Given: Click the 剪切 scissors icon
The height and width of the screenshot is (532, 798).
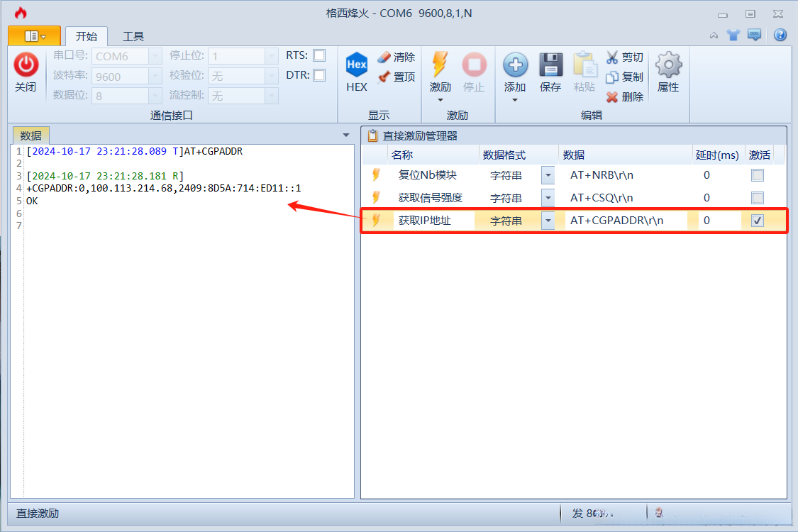Looking at the screenshot, I should click(612, 57).
